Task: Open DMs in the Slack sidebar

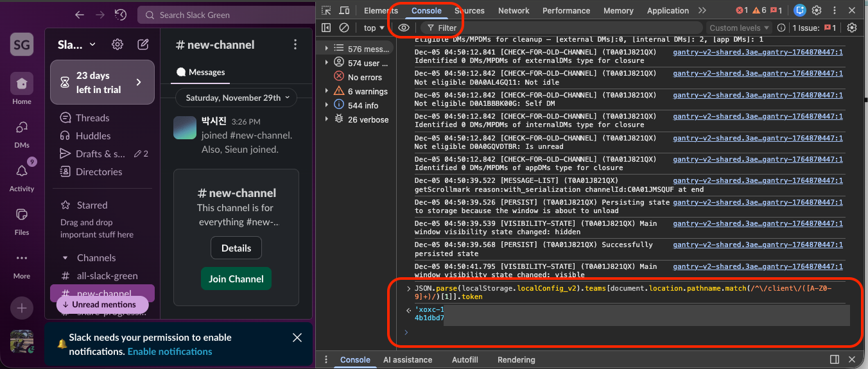Action: coord(22,128)
